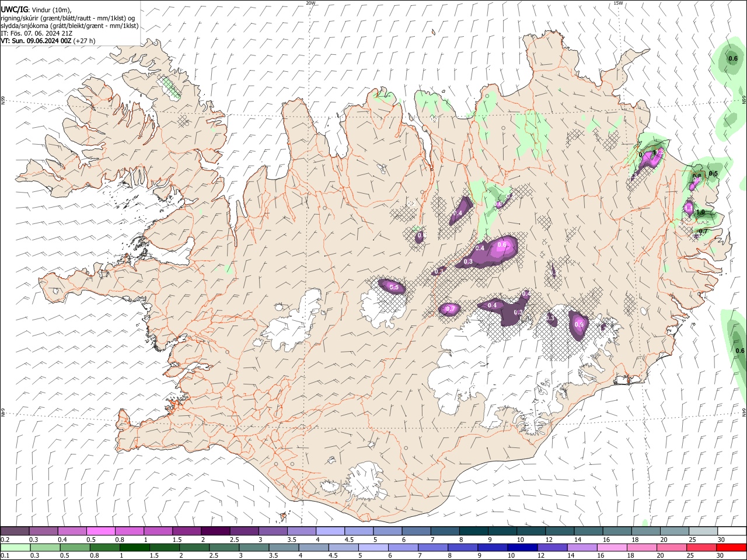747x560 pixels.
Task: Click the royal blue swatch labeled 9 in the lower row
Action: pyautogui.click(x=491, y=548)
